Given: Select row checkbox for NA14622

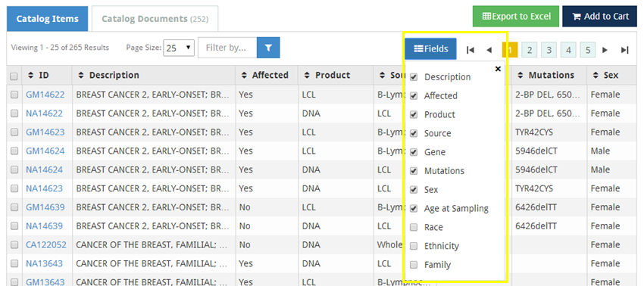Looking at the screenshot, I should click(x=14, y=113).
